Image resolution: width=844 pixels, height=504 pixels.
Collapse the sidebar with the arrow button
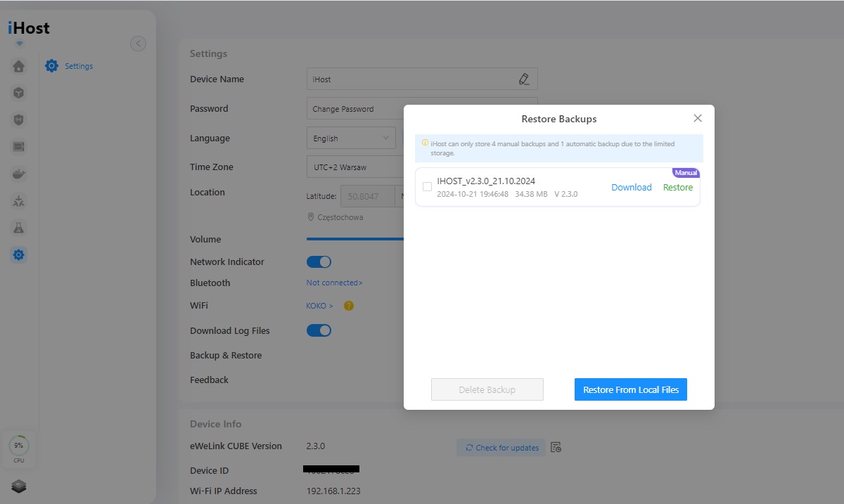coord(139,44)
